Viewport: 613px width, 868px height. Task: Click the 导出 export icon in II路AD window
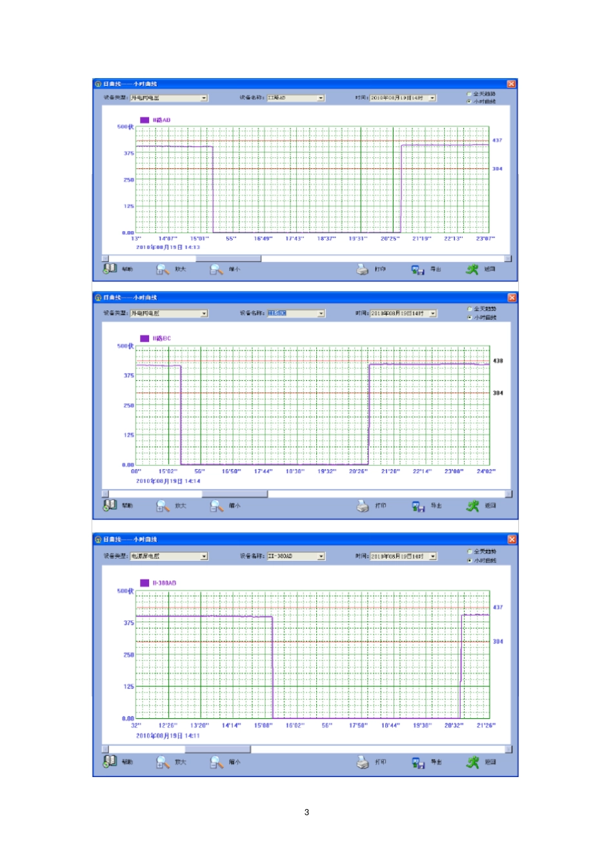click(x=418, y=270)
